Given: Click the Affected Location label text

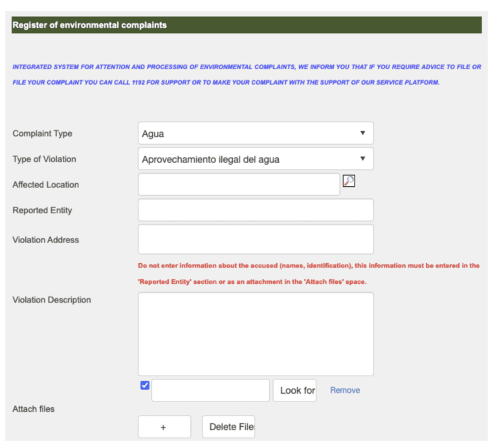Looking at the screenshot, I should [x=45, y=185].
